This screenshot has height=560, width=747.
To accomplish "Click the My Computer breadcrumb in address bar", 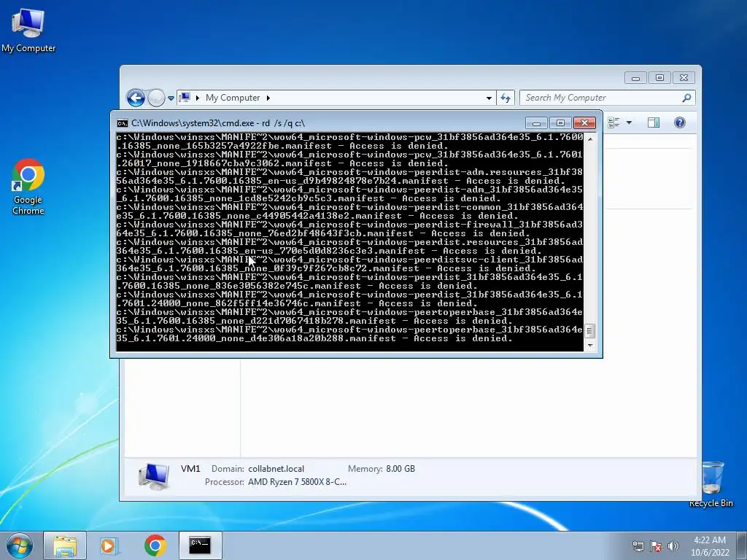I will (x=233, y=98).
